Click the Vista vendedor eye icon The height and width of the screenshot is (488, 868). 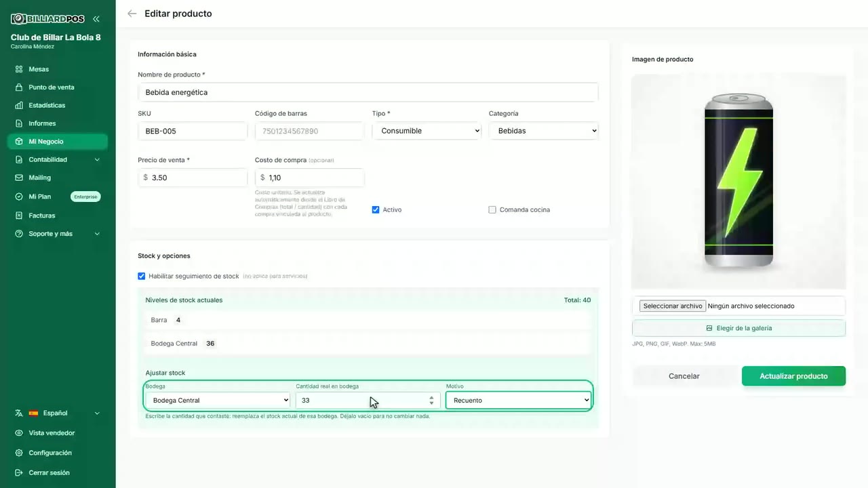[19, 433]
